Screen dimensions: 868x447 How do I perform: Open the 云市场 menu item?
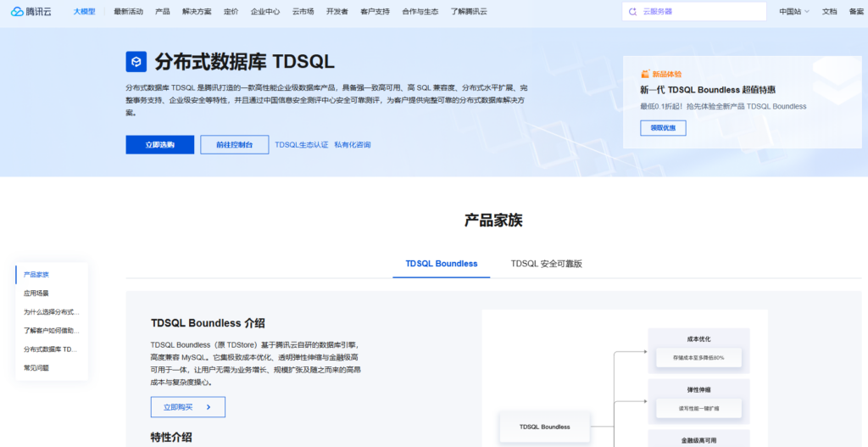[x=303, y=12]
